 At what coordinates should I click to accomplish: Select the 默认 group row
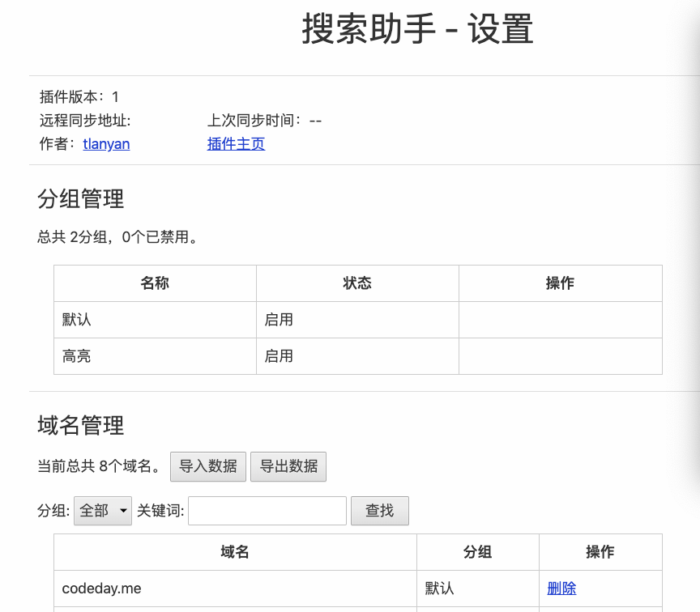coord(77,319)
